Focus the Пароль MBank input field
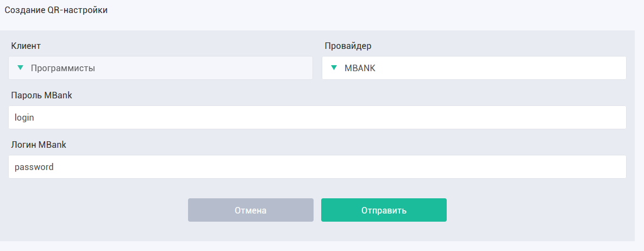644x251 pixels. [x=317, y=117]
